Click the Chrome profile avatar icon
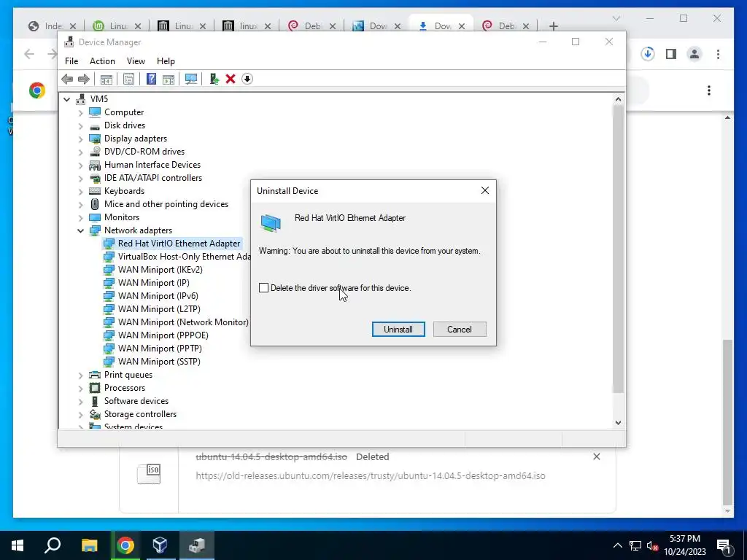The width and height of the screenshot is (747, 560). pos(694,54)
